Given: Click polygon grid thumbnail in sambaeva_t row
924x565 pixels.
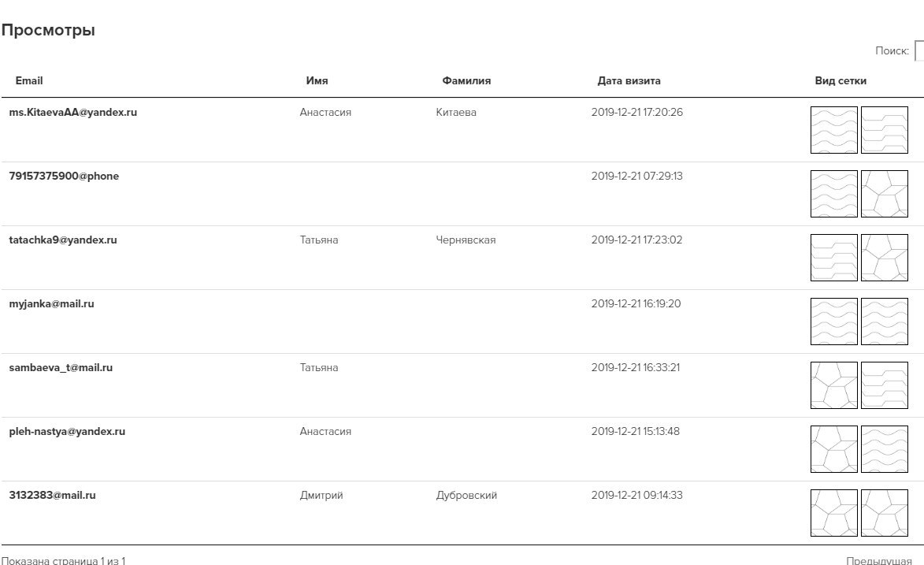Looking at the screenshot, I should pyautogui.click(x=834, y=385).
